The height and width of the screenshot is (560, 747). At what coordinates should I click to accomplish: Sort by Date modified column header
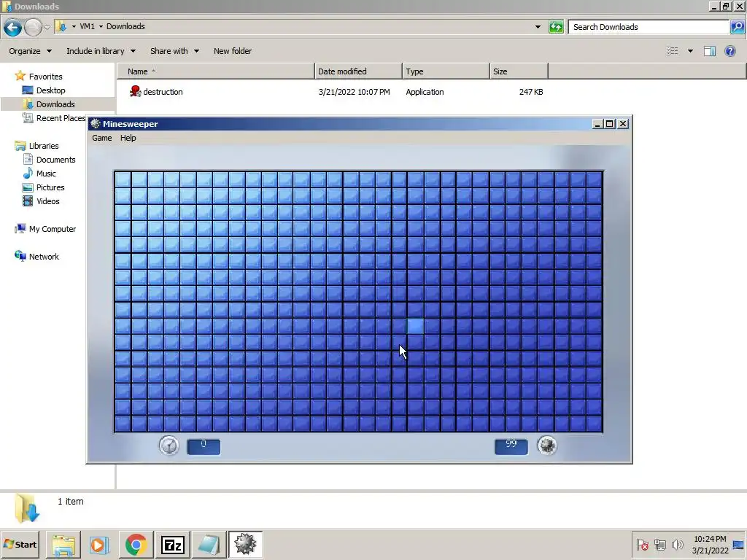pyautogui.click(x=358, y=71)
